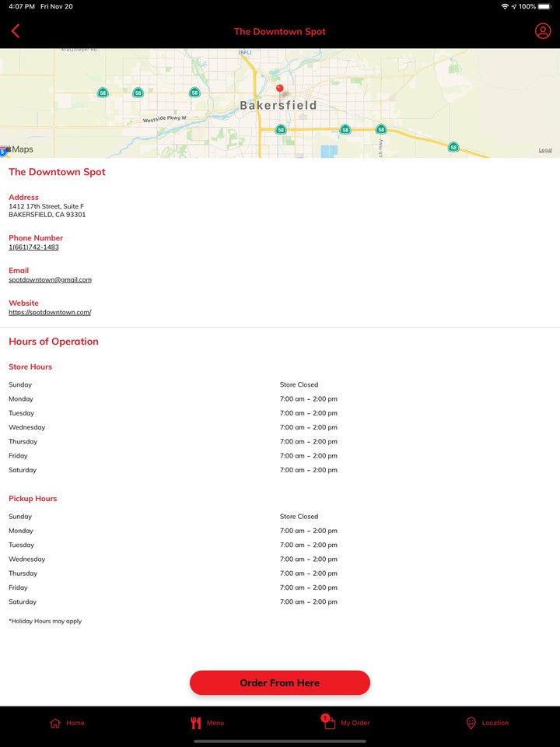
Task: Open the My Order bag icon
Action: [329, 722]
